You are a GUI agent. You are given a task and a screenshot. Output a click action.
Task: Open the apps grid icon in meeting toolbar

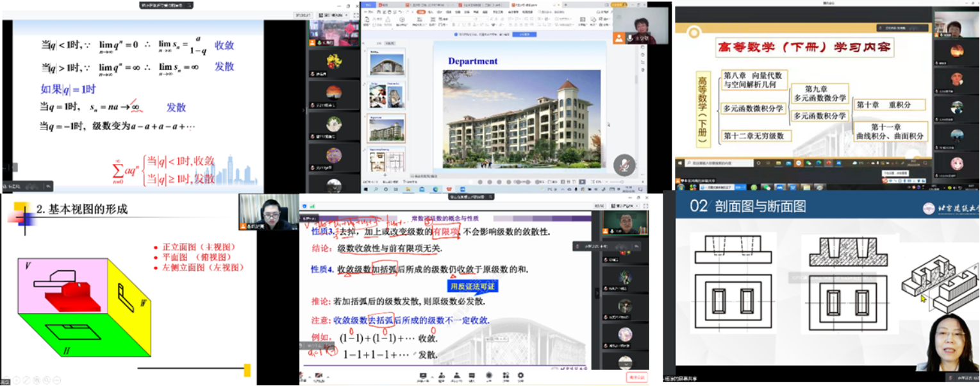pyautogui.click(x=504, y=376)
